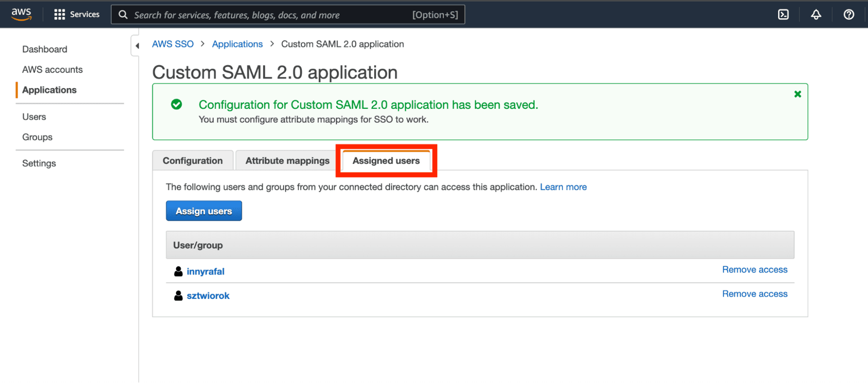The width and height of the screenshot is (868, 383).
Task: Open the Attribute mappings tab
Action: click(287, 161)
